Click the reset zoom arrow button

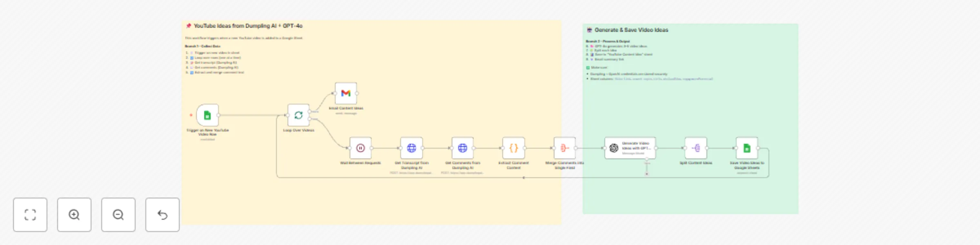point(163,215)
